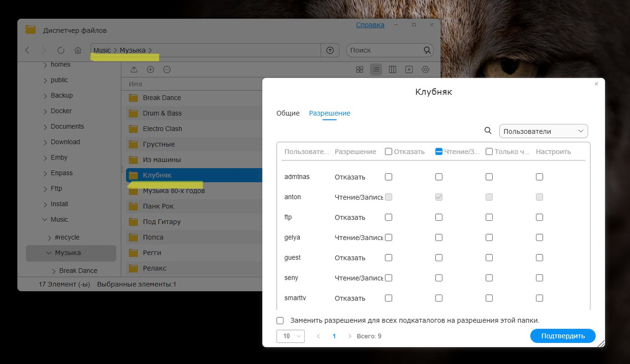This screenshot has width=630, height=364.
Task: Switch to the Общие tab
Action: [288, 113]
